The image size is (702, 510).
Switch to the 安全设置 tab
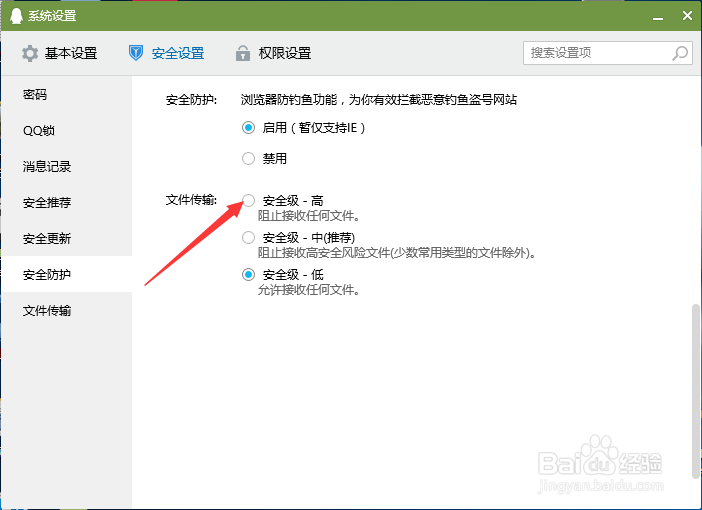pyautogui.click(x=167, y=53)
